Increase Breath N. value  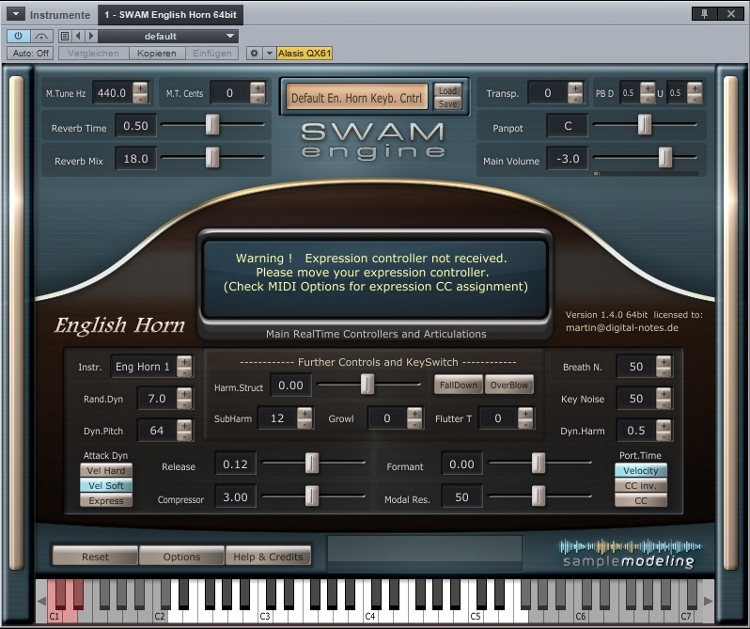coord(663,362)
